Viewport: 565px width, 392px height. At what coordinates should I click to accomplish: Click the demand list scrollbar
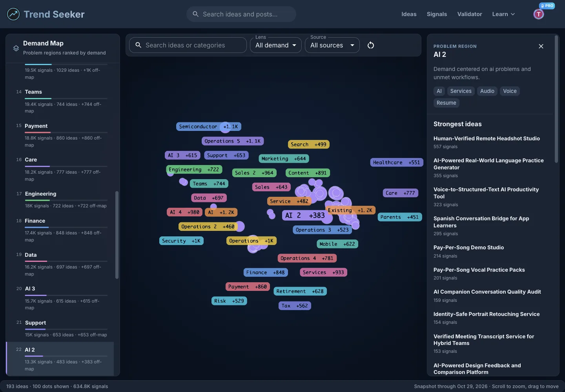tap(117, 235)
